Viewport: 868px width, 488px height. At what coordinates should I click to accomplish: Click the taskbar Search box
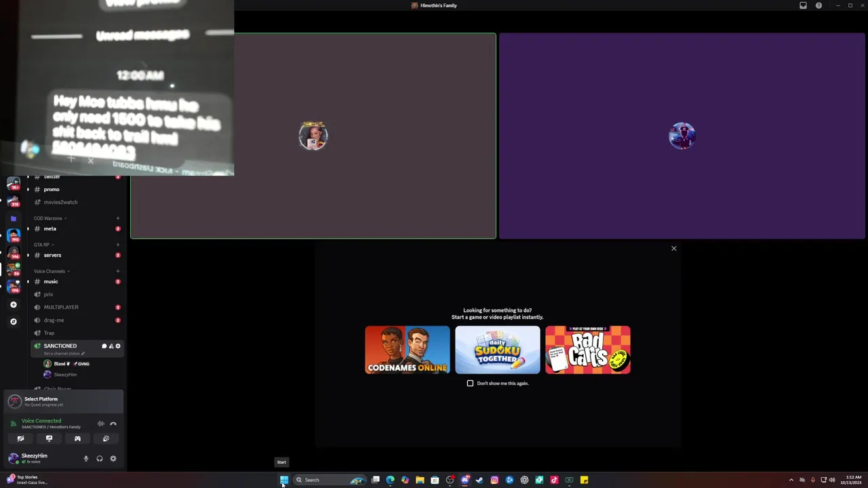tap(330, 480)
